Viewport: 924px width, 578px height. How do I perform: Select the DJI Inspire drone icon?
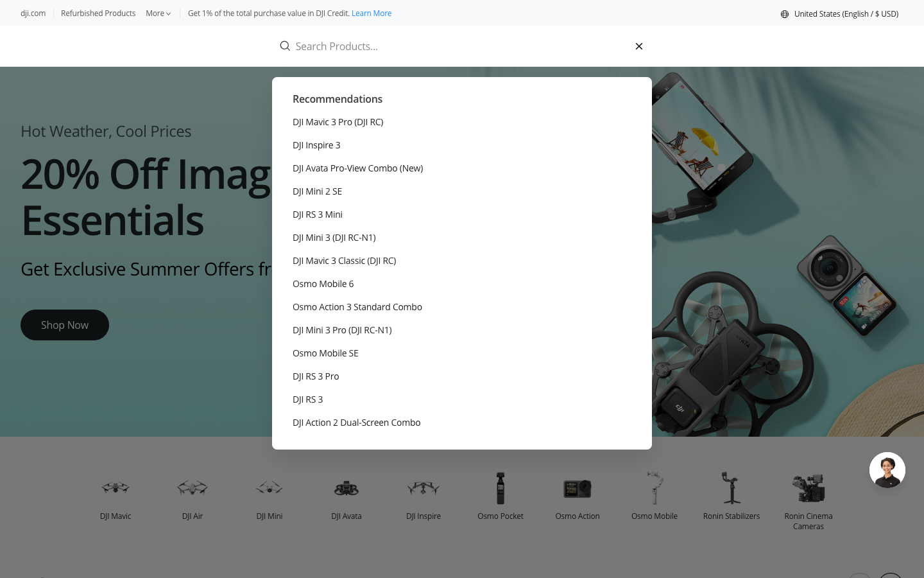click(424, 488)
